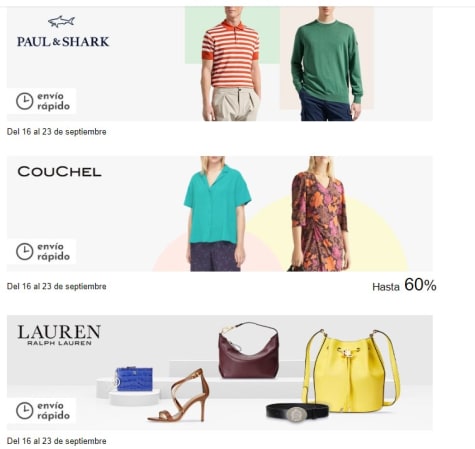Click the Couchel sale dates text
The height and width of the screenshot is (449, 475).
57,286
